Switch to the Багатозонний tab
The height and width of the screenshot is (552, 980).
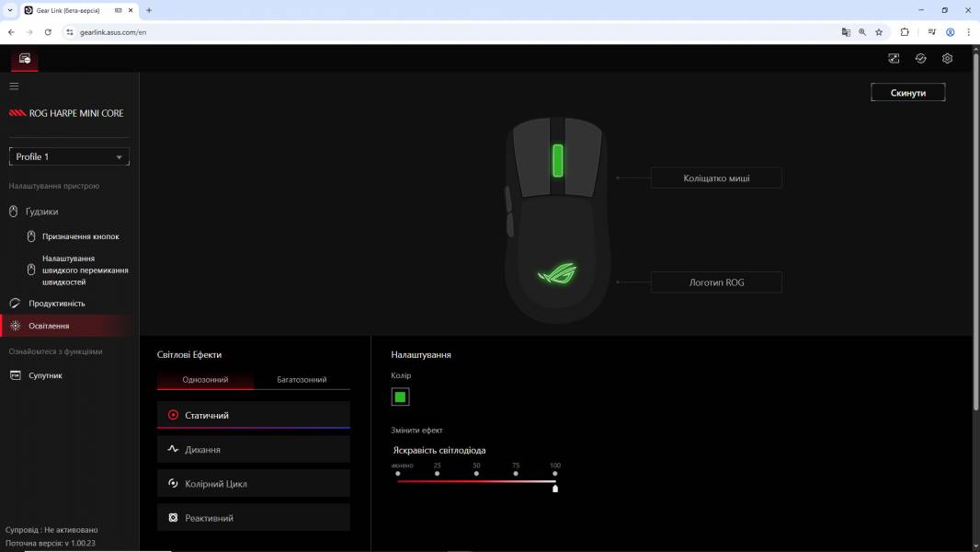[302, 379]
